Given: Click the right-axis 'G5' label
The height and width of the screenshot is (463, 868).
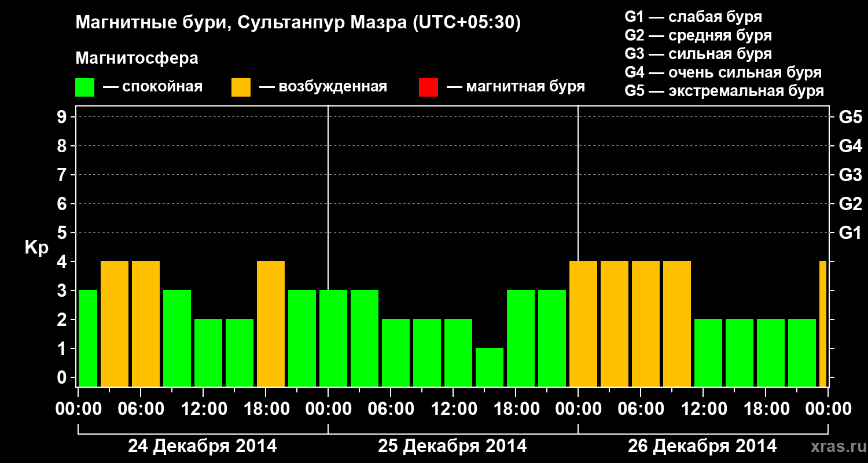Looking at the screenshot, I should [851, 117].
